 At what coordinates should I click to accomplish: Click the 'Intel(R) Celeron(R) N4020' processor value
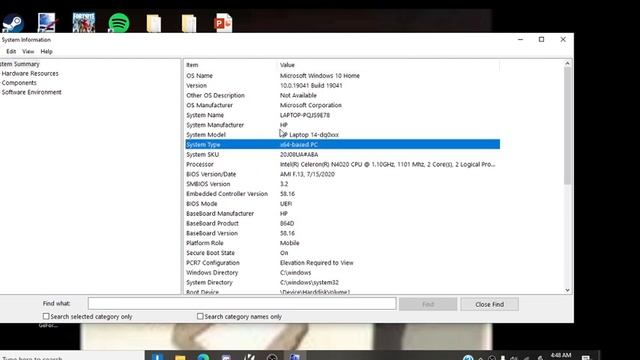click(x=387, y=164)
